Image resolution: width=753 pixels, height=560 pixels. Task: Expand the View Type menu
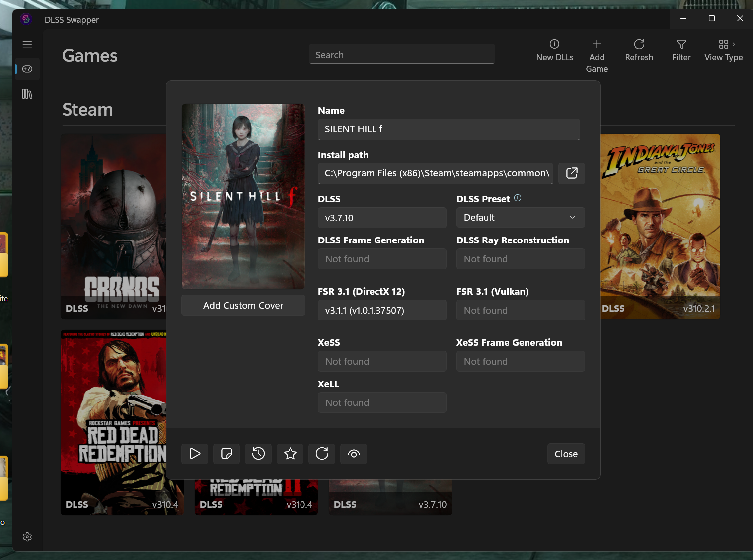(x=723, y=50)
